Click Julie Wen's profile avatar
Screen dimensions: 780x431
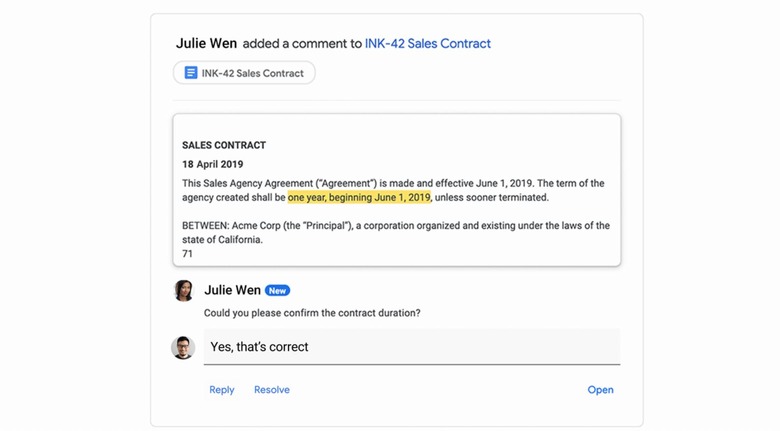(x=184, y=290)
